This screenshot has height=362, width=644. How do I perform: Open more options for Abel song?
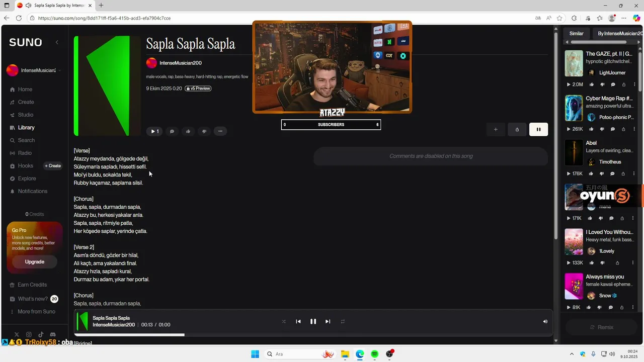pyautogui.click(x=634, y=173)
